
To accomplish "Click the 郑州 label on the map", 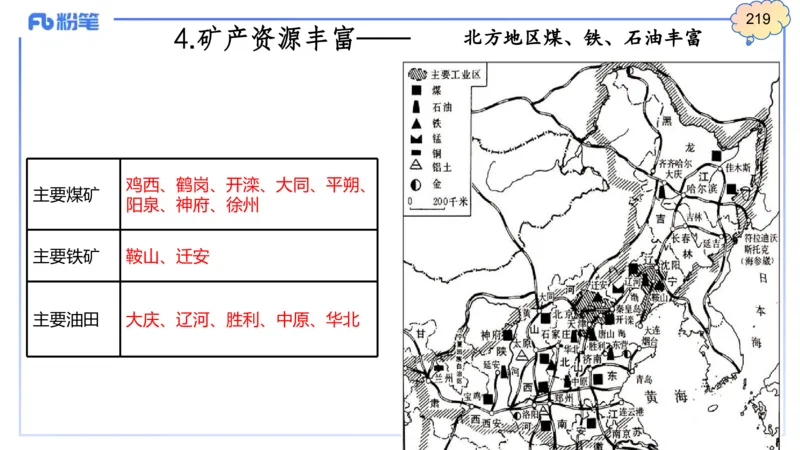I will click(563, 397).
